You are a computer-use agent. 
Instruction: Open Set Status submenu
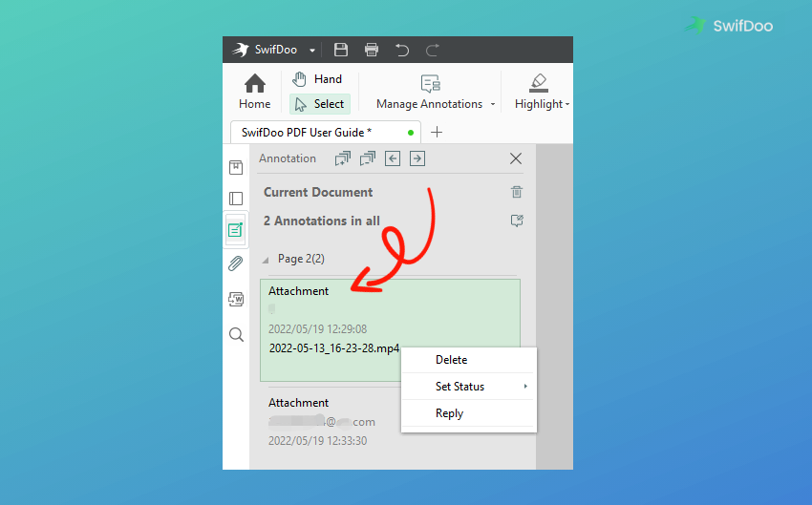click(469, 387)
